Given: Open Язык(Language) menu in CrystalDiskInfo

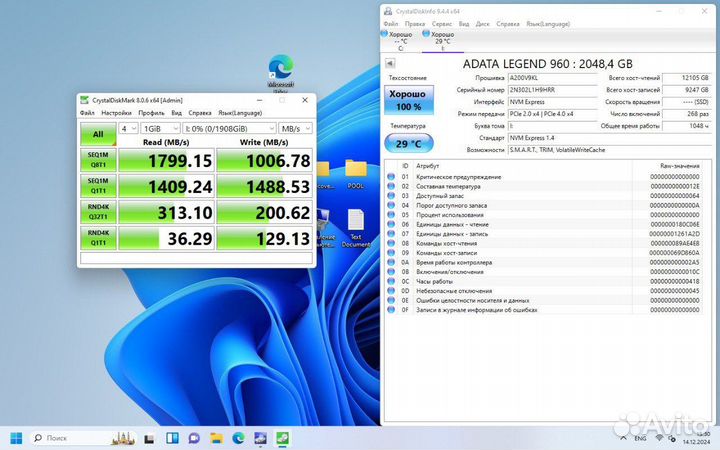Looking at the screenshot, I should (x=548, y=24).
